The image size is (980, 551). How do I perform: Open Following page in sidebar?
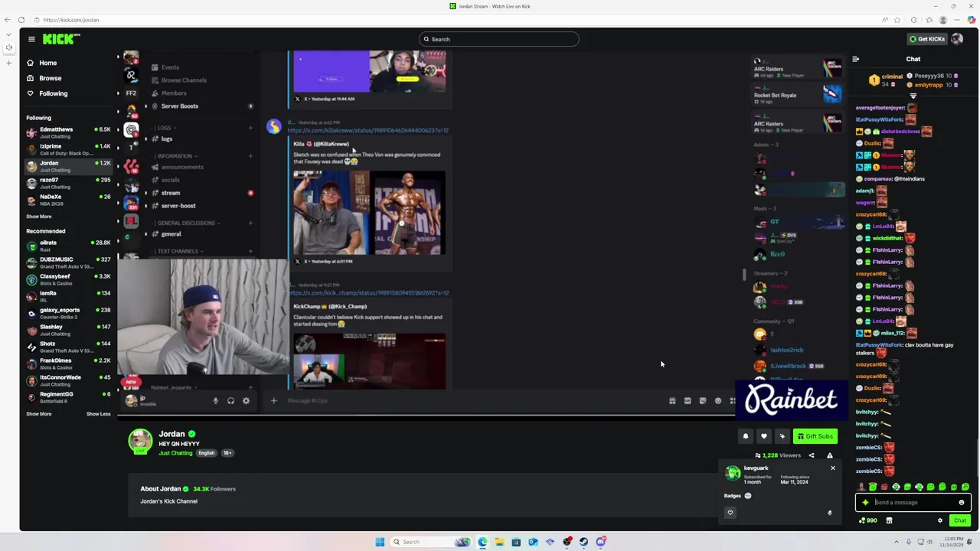tap(53, 93)
